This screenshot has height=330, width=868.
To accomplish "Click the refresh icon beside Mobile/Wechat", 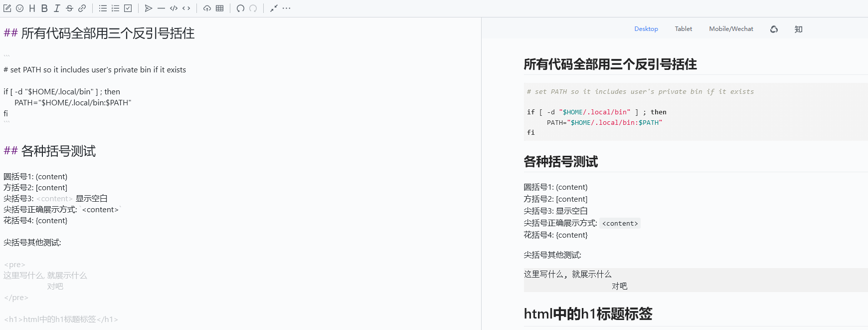I will point(774,29).
